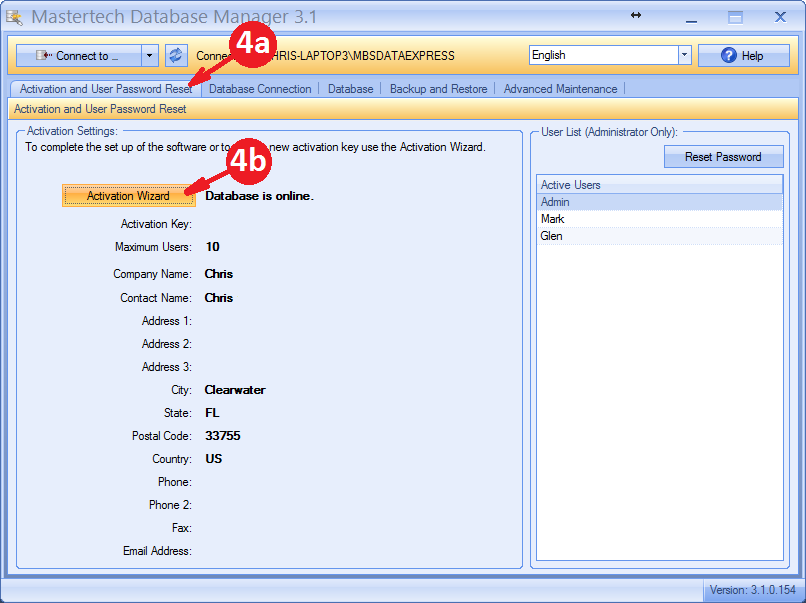Go to Advanced Maintenance tab
Viewport: 806px width, 603px height.
pos(560,89)
